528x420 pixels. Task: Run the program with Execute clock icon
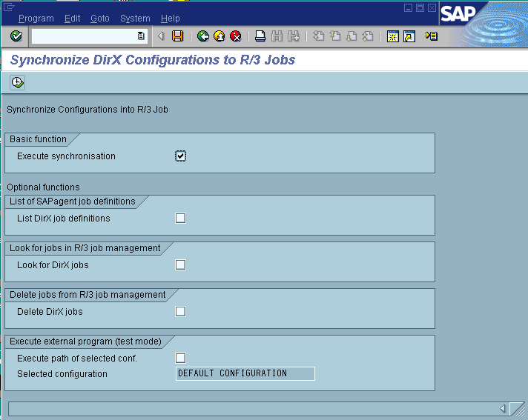[17, 82]
